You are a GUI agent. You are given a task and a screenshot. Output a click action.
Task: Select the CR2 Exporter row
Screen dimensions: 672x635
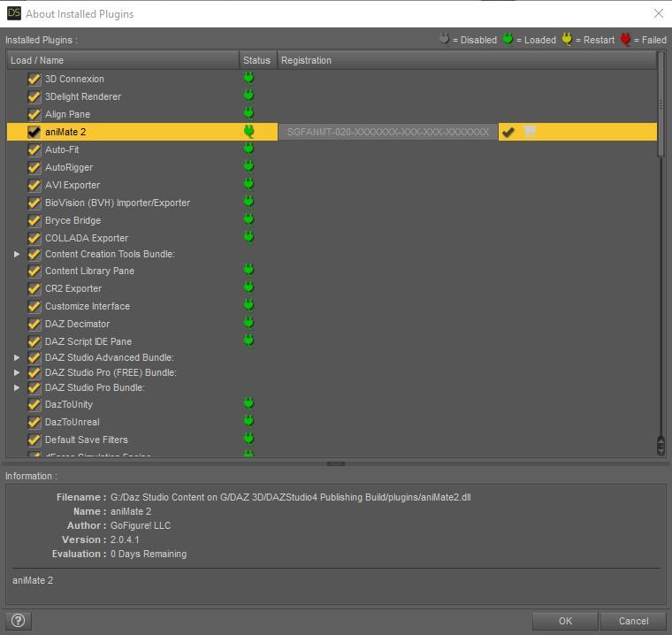tap(332, 288)
